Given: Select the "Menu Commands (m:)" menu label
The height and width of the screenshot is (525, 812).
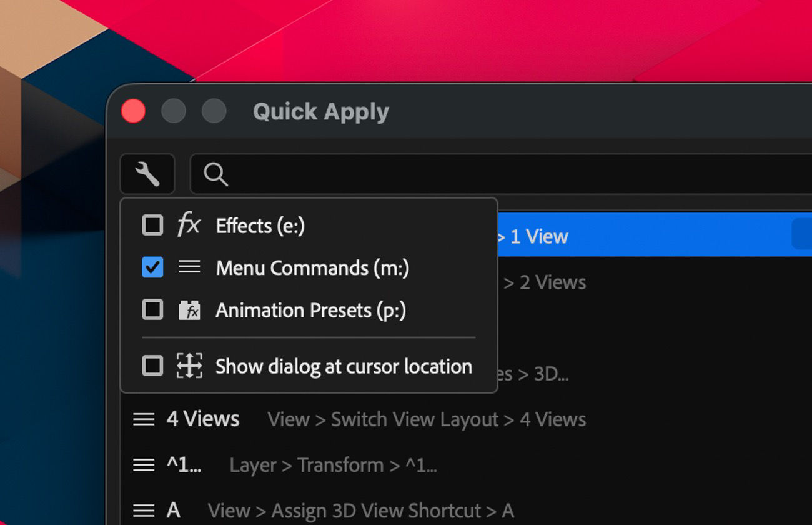Looking at the screenshot, I should [312, 268].
